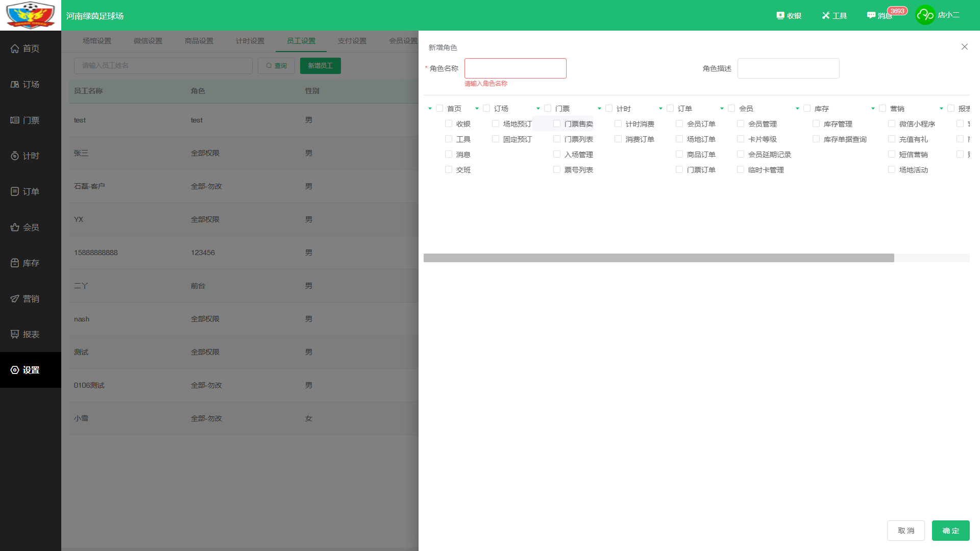Click the 取消 cancel button
980x551 pixels.
(906, 531)
